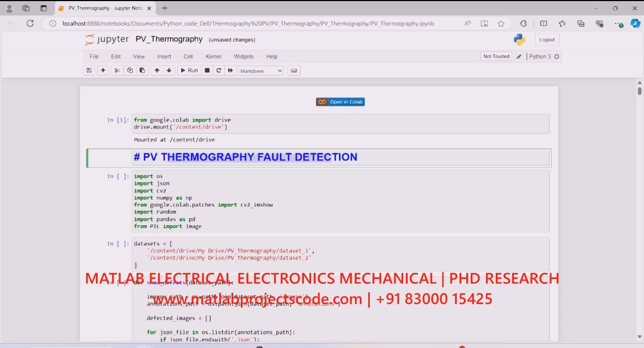Screen dimensions: 644x348
Task: Click the Not Trusted button
Action: [x=496, y=56]
